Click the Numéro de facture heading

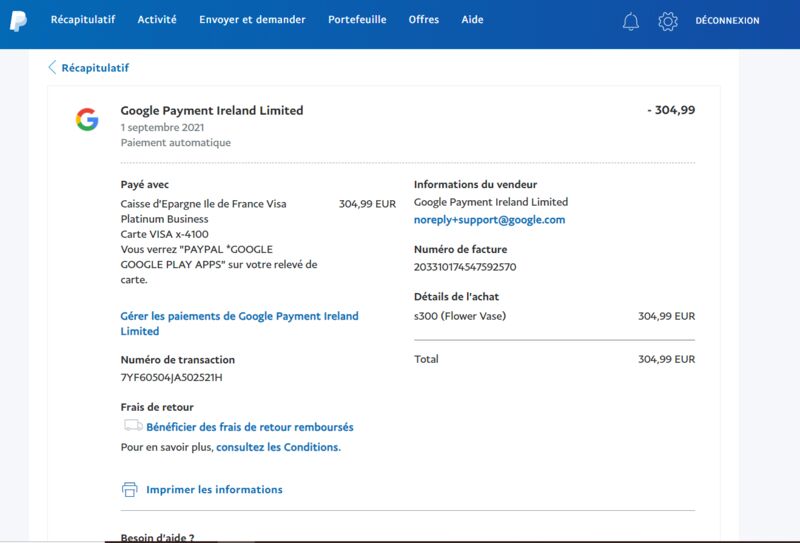[460, 249]
